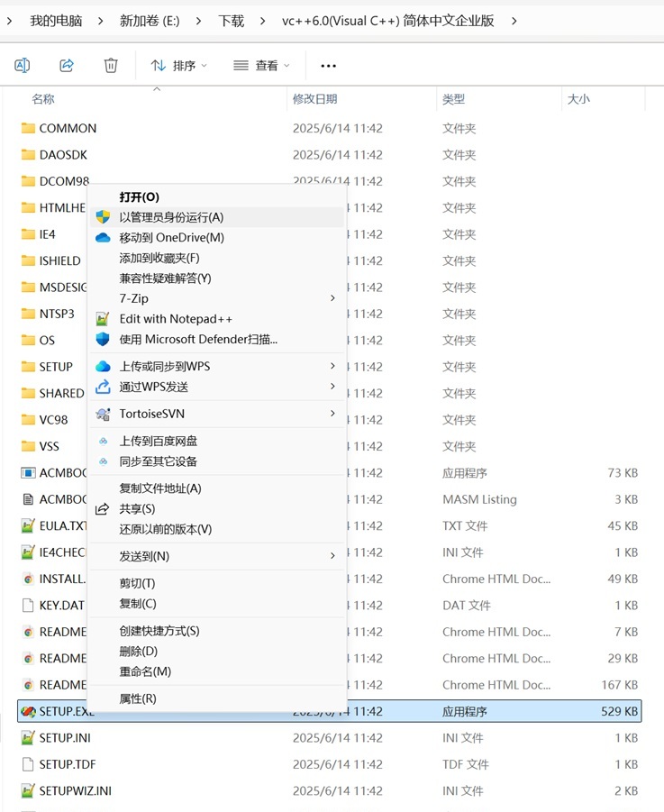Click the VSS folder icon

(28, 446)
